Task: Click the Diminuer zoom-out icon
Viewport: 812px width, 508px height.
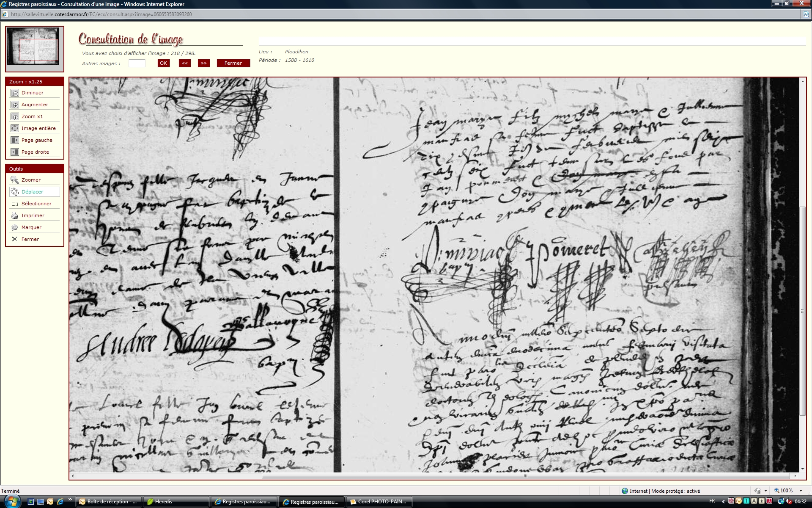Action: (x=15, y=93)
